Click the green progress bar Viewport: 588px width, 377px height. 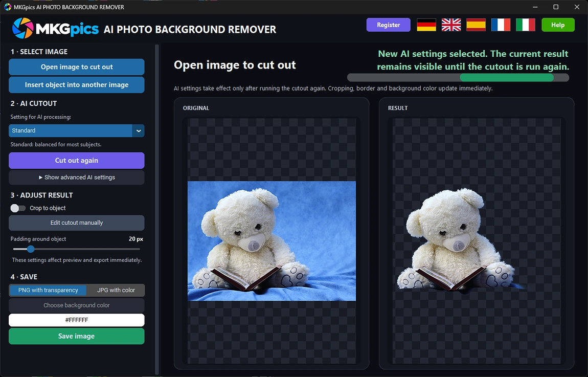[x=507, y=78]
